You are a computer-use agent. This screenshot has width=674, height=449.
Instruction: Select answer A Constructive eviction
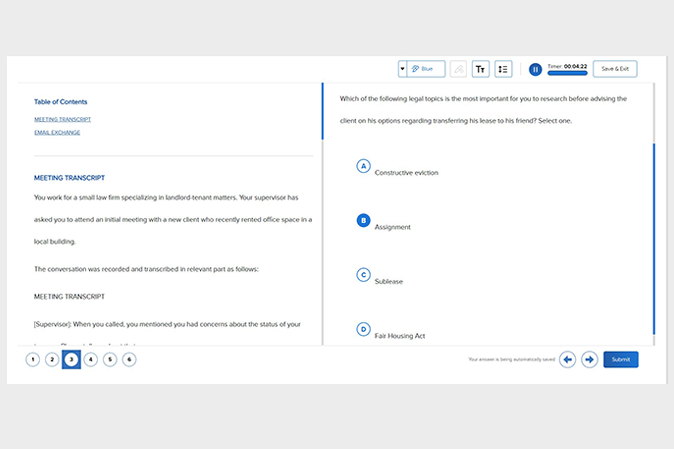tap(364, 166)
